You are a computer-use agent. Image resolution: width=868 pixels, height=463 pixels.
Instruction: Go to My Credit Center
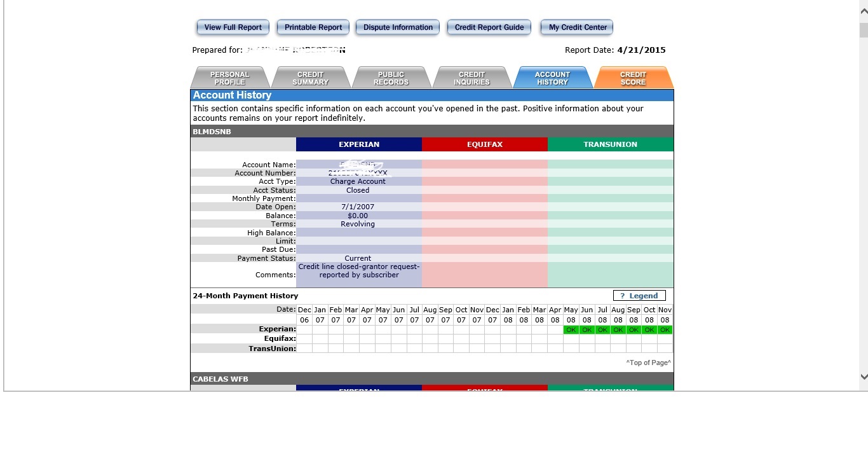pyautogui.click(x=577, y=27)
